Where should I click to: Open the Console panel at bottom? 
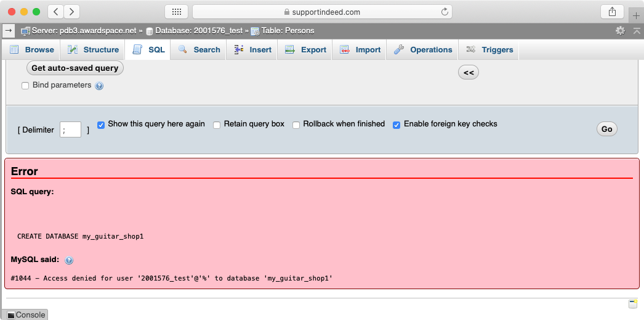click(x=26, y=315)
